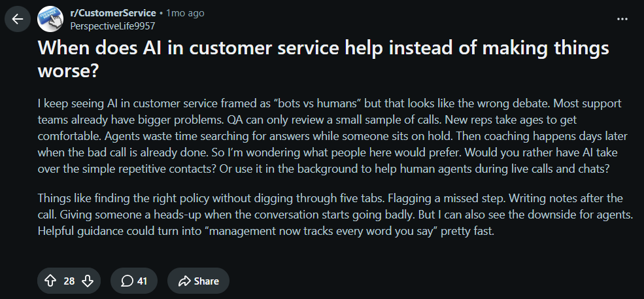Go back using the left arrow button
Image resolution: width=644 pixels, height=299 pixels.
[18, 19]
